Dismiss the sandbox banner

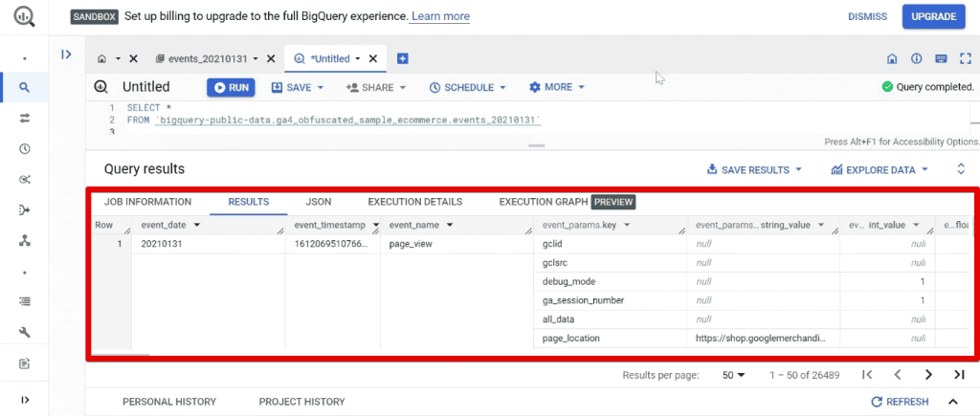[x=867, y=16]
